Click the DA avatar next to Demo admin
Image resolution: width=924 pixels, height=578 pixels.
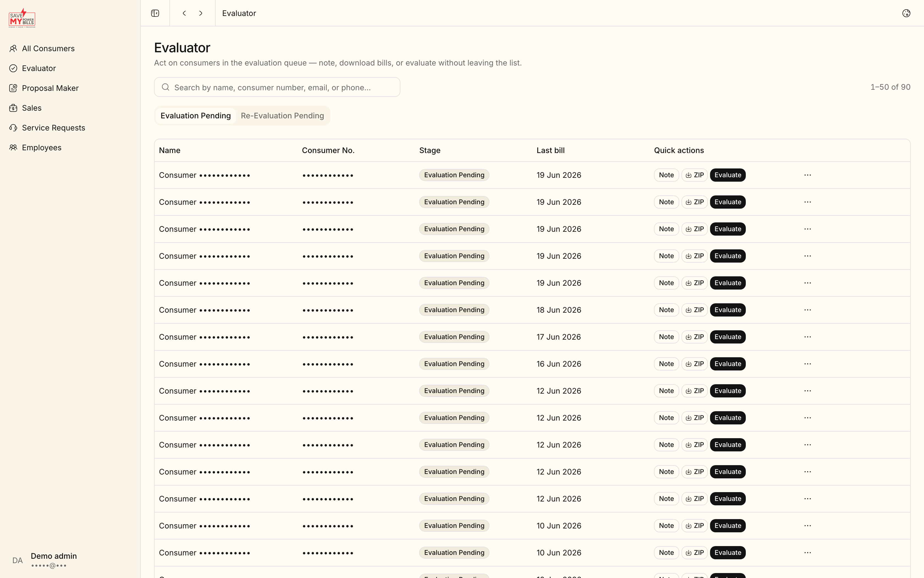(18, 560)
